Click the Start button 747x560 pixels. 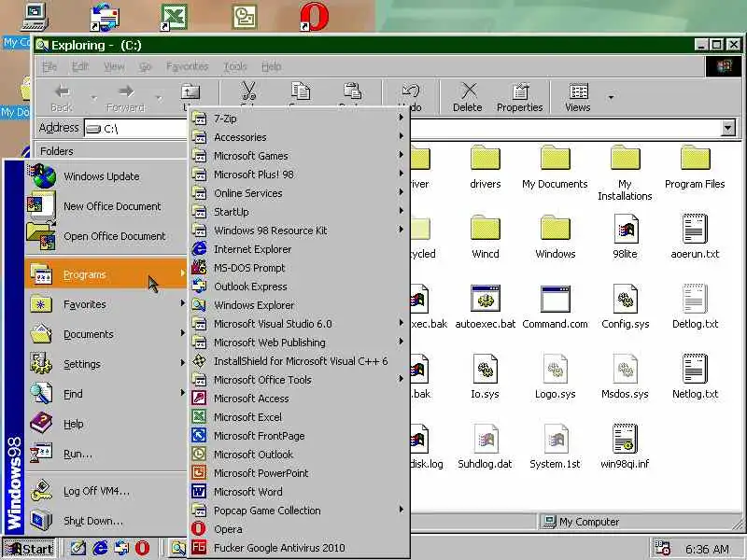coord(29,549)
